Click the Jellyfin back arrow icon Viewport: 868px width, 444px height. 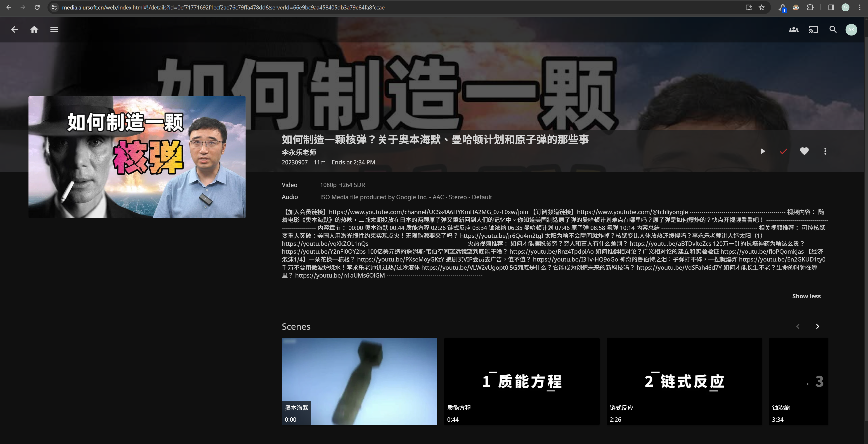(14, 30)
